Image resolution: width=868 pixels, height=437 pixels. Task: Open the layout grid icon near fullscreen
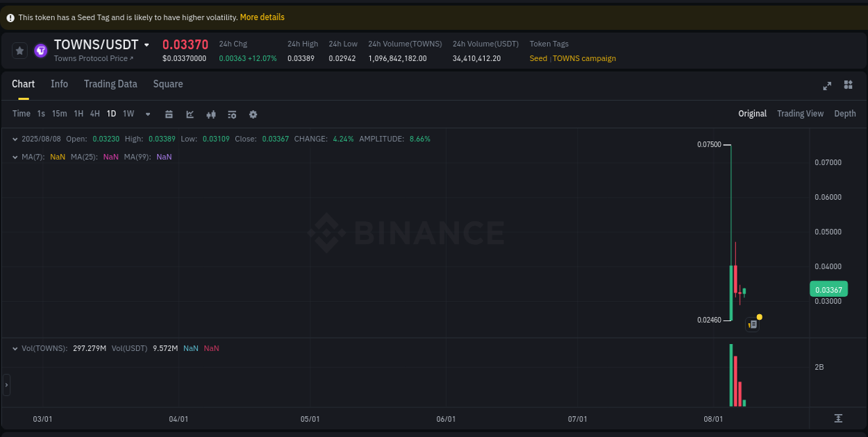pos(848,85)
